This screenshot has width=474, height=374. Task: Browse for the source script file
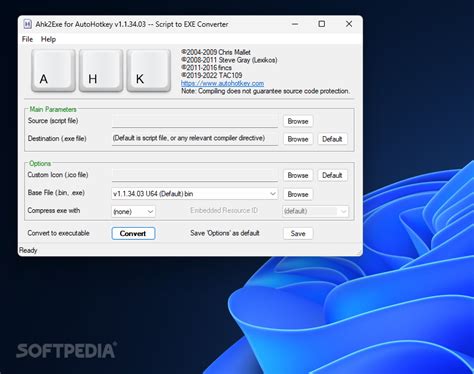click(298, 121)
